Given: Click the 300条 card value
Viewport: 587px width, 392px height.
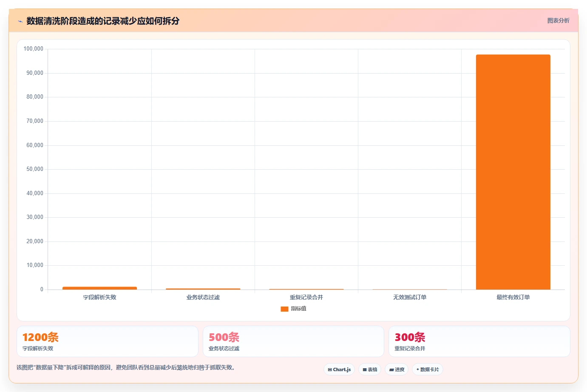Looking at the screenshot, I should pos(410,337).
